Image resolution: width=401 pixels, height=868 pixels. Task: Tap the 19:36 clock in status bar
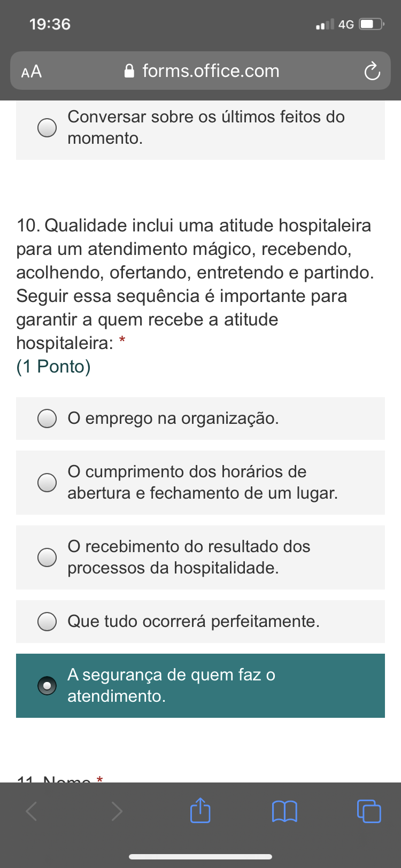coord(50,24)
